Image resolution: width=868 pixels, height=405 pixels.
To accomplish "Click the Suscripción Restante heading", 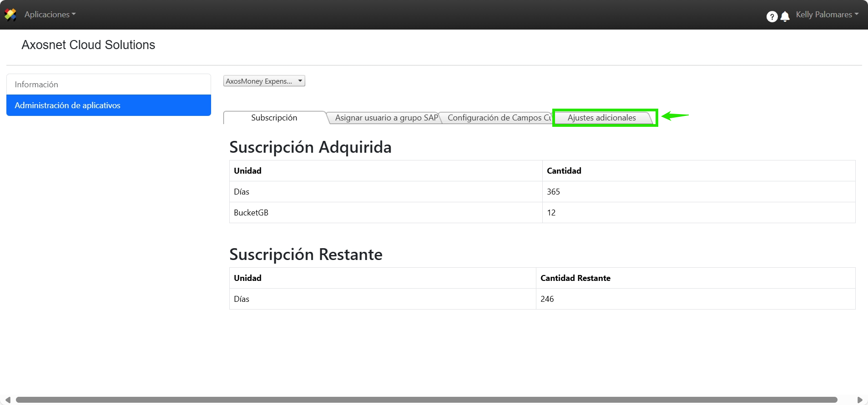I will (306, 255).
